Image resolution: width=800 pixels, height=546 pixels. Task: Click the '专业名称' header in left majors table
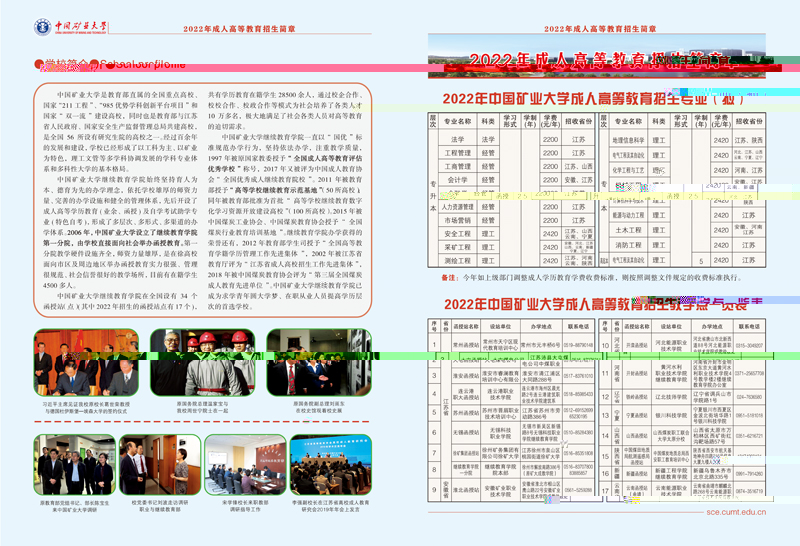tap(458, 121)
